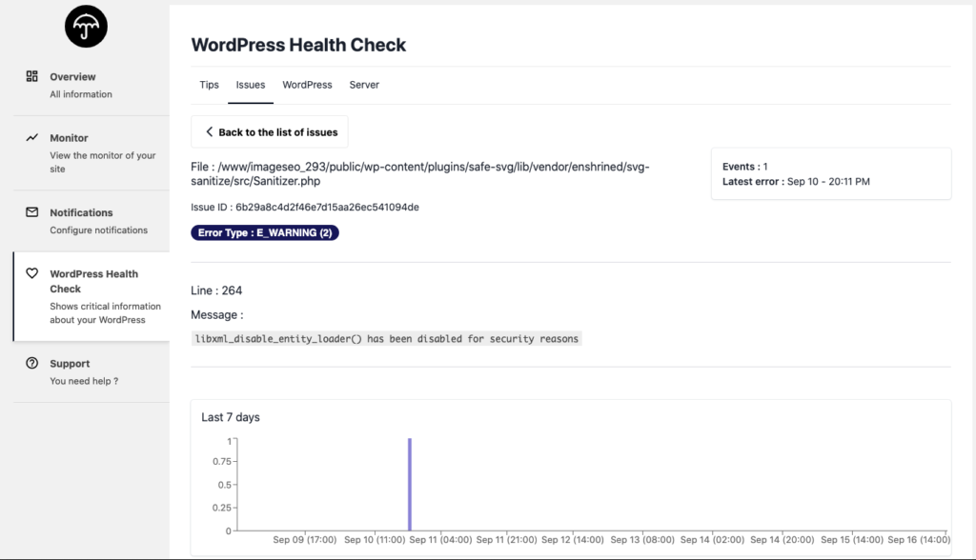
Task: Click the Error Type E_WARNING badge
Action: 265,232
